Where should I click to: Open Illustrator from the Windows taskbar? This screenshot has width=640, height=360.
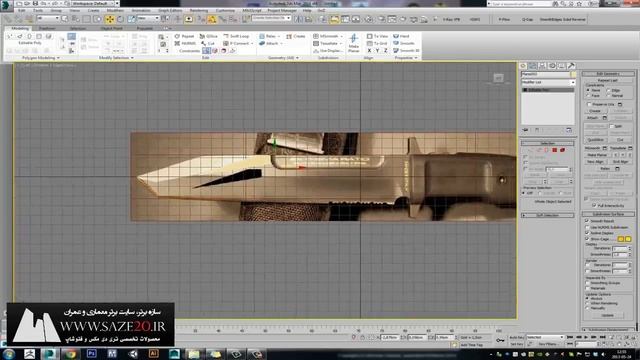153,353
